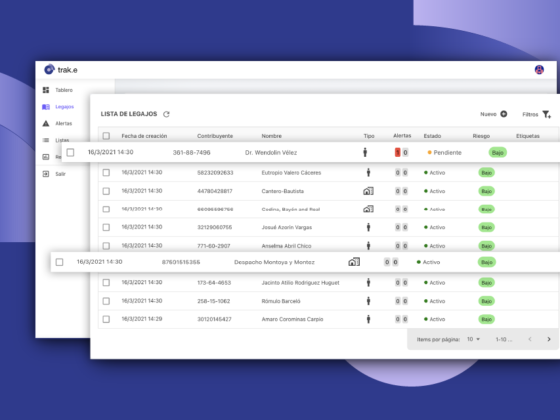Viewport: 560px width, 420px height.
Task: Sort by Nombre column header
Action: (x=271, y=136)
